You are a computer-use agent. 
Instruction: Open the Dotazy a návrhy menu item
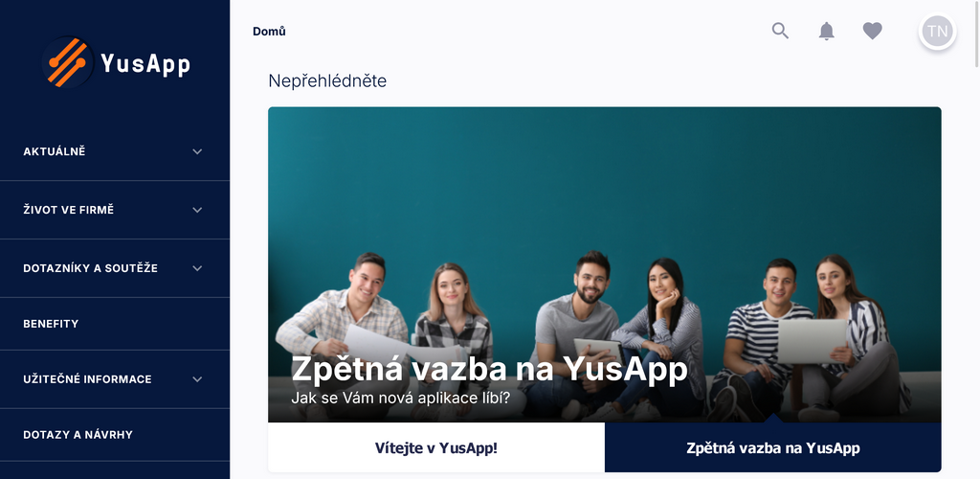coord(115,435)
